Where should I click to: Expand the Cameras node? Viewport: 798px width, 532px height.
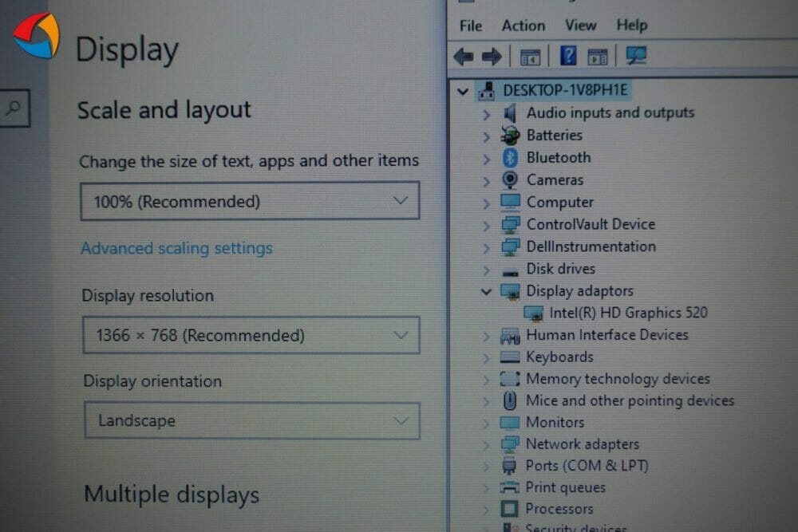click(x=486, y=181)
